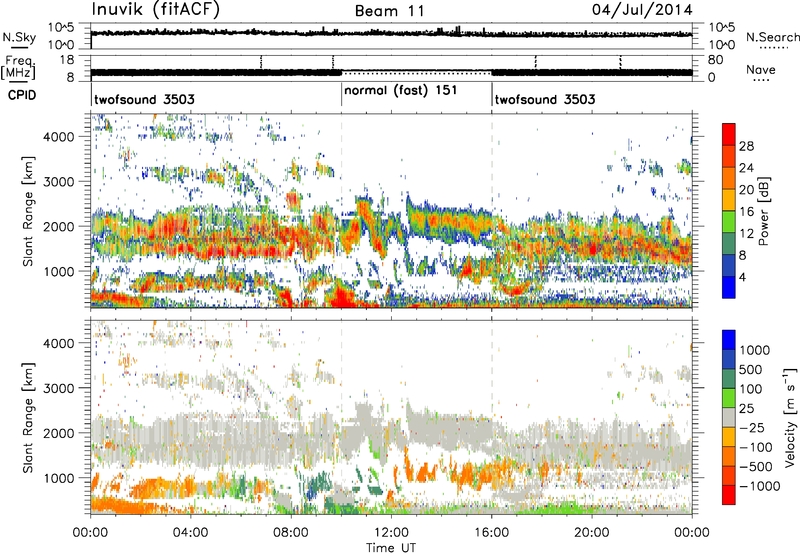Click the '3000' range tick of the velocity panel
Image resolution: width=800 pixels, height=554 pixels.
click(58, 388)
